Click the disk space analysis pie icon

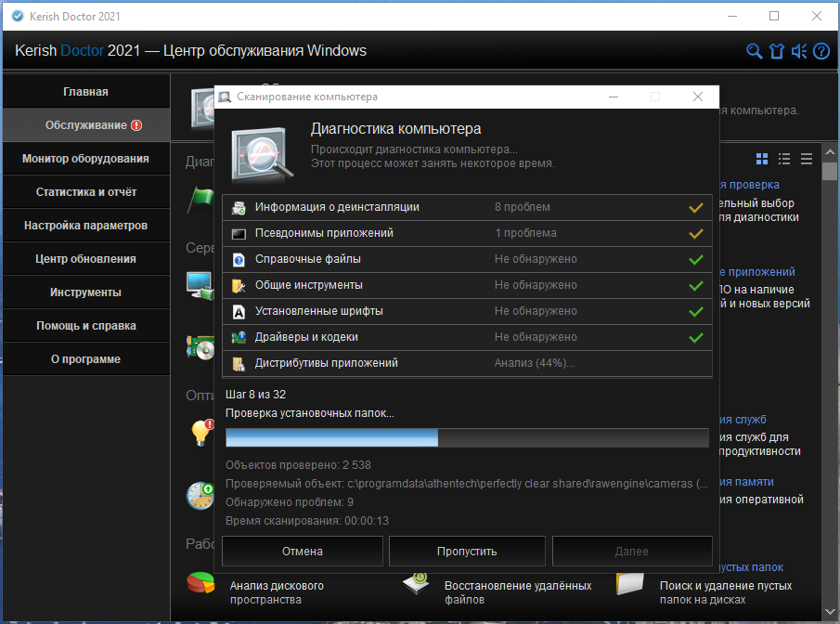[200, 584]
